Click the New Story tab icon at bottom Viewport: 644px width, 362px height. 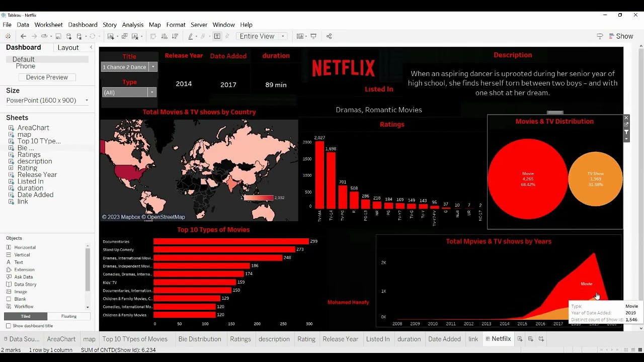541,339
